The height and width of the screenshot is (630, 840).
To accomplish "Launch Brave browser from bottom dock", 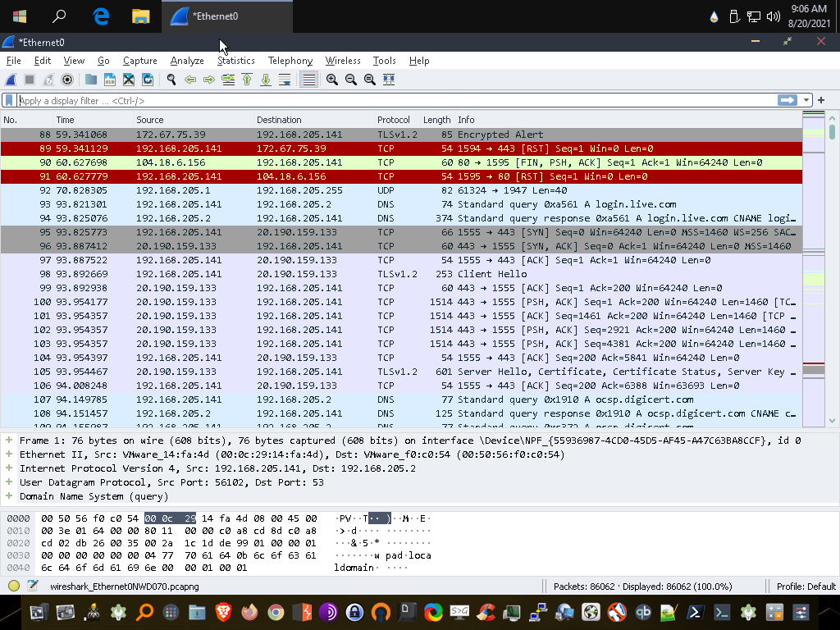I will point(223,612).
